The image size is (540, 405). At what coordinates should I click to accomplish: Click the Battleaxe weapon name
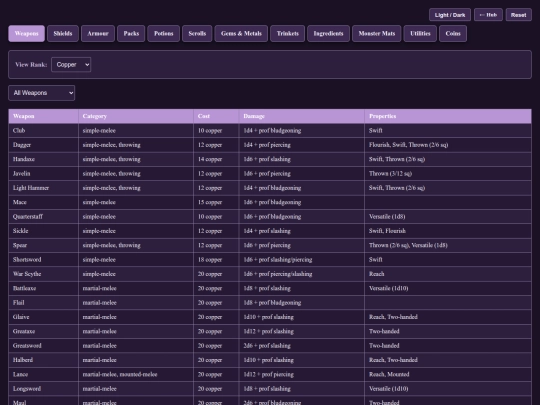(x=24, y=288)
